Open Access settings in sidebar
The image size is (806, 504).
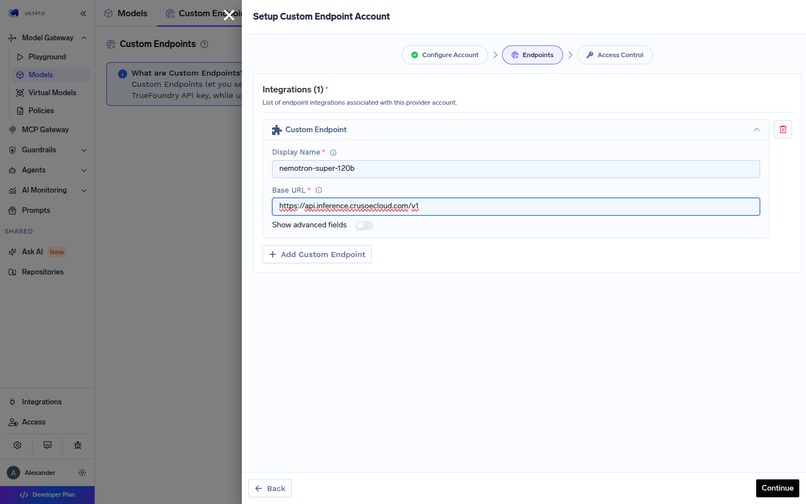pyautogui.click(x=33, y=422)
